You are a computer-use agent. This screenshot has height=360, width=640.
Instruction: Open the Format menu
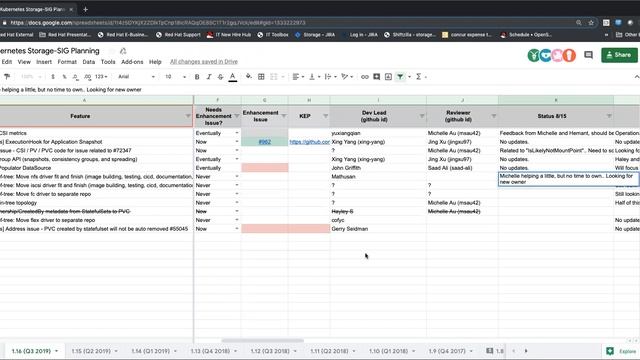click(x=67, y=62)
